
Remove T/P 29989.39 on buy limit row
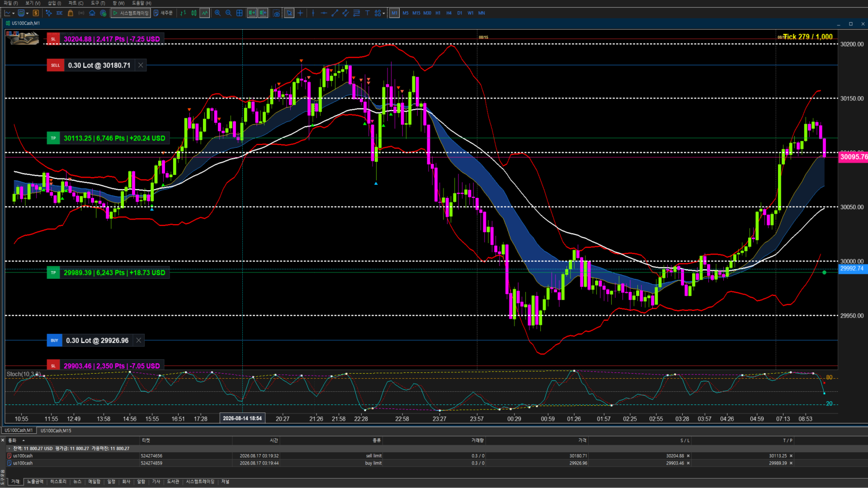[791, 463]
